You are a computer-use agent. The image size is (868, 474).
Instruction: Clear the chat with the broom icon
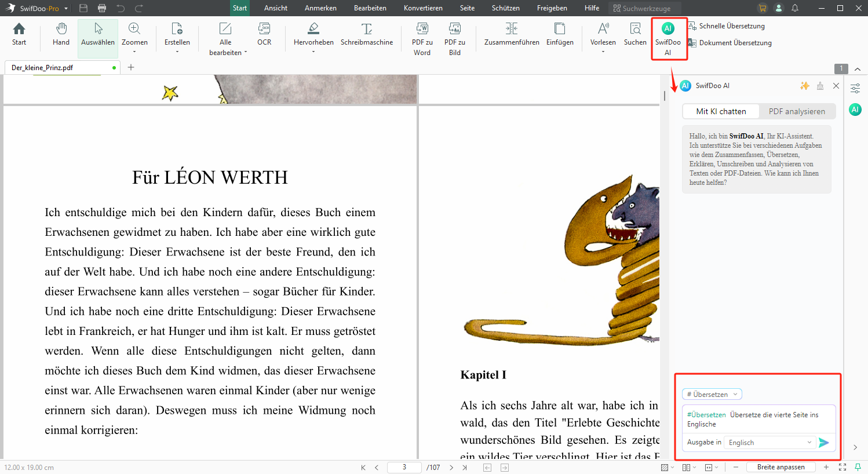820,86
